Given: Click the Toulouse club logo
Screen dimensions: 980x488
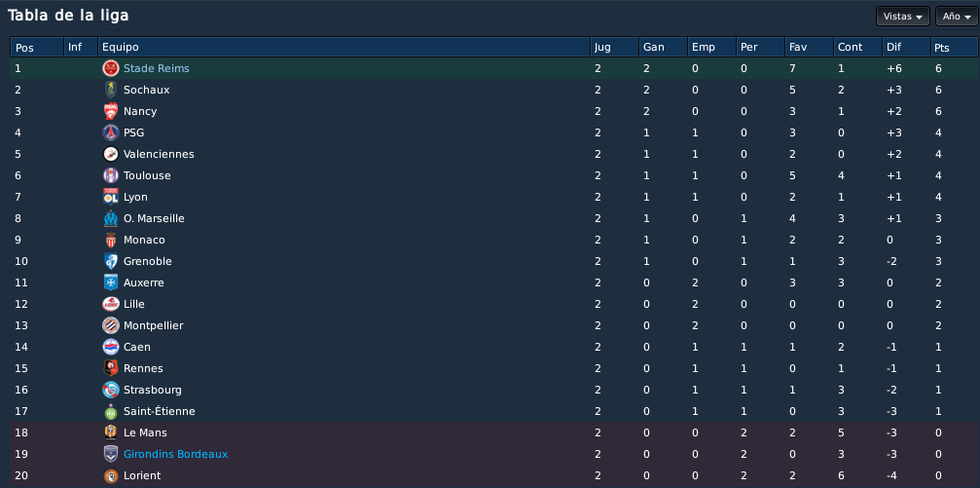Looking at the screenshot, I should point(111,175).
